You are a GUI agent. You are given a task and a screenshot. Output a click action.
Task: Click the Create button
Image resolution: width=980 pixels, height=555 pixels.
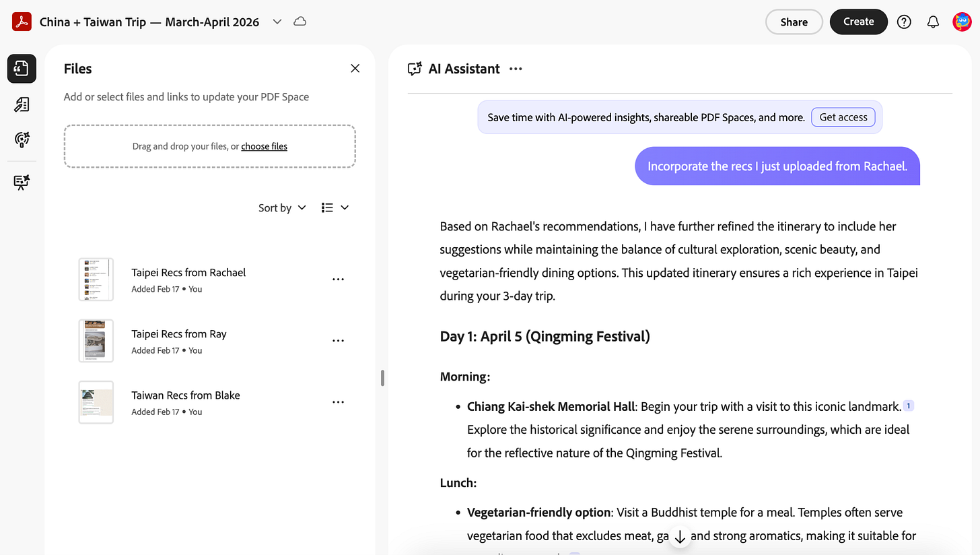[x=859, y=22]
